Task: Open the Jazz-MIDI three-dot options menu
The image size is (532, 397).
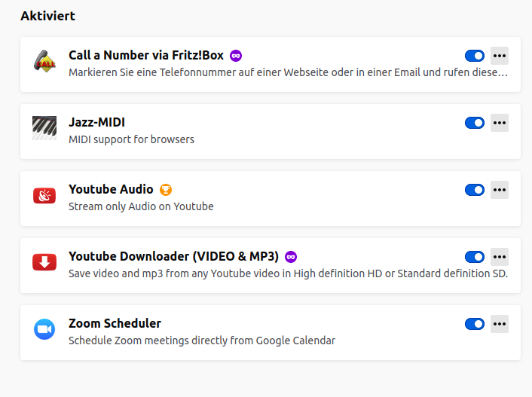Action: (x=500, y=123)
